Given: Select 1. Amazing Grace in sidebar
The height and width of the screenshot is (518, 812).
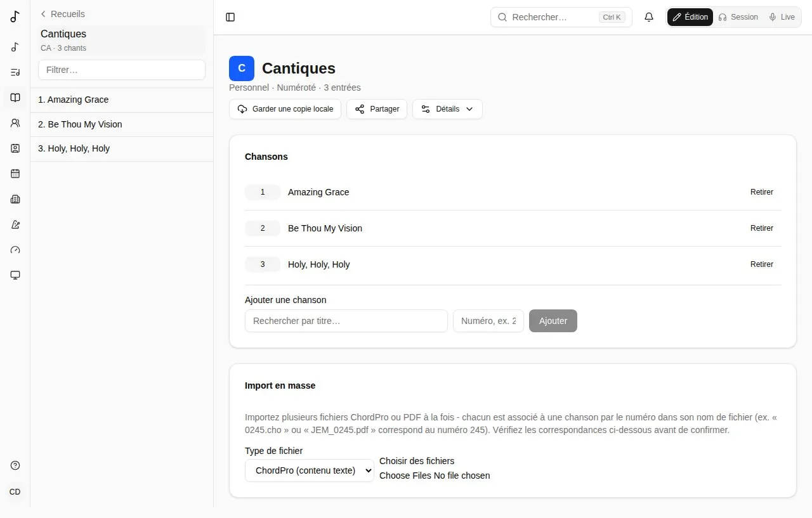Looking at the screenshot, I should [x=122, y=100].
